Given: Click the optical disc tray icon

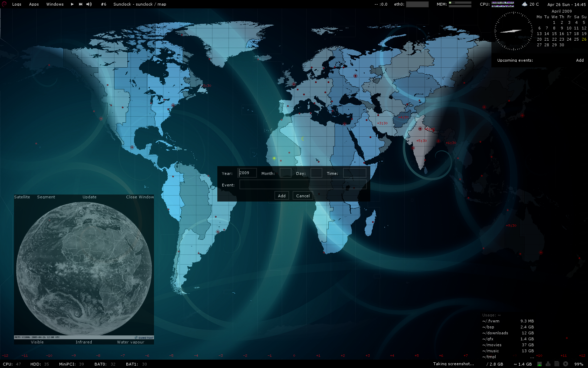Looking at the screenshot, I should [x=565, y=364].
